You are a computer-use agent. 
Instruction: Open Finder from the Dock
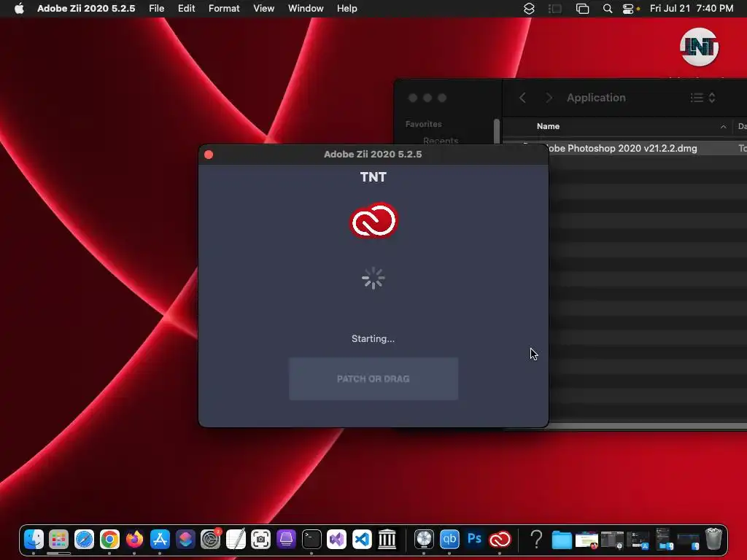34,539
